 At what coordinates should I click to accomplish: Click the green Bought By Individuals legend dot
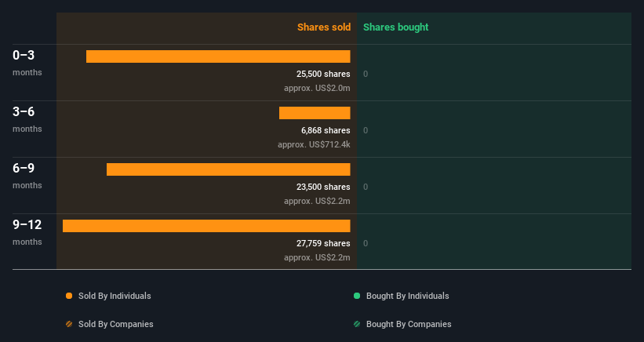357,296
